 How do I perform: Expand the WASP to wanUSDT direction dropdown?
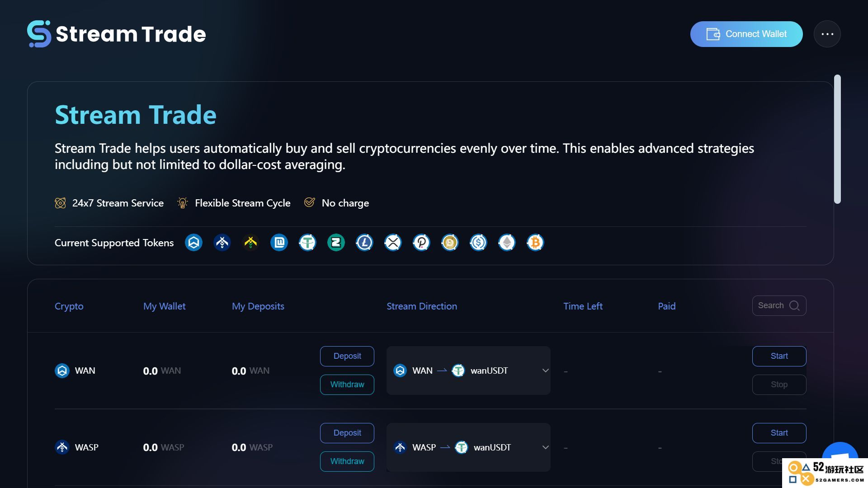[x=546, y=447]
